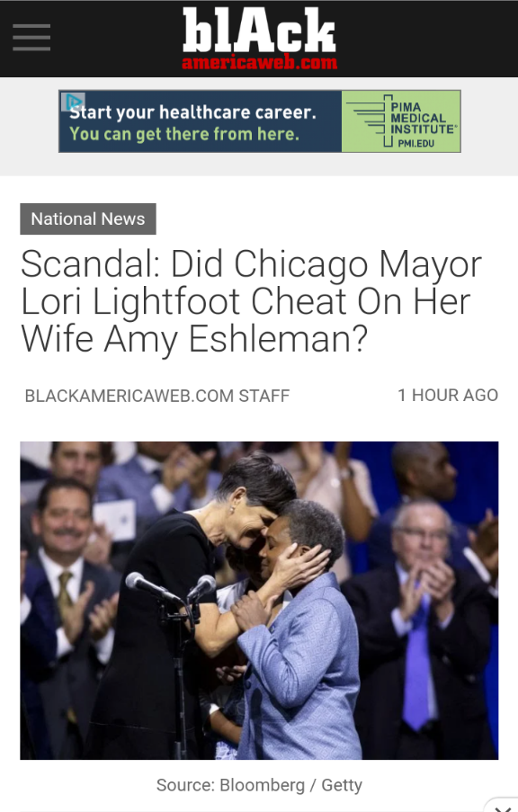Open the PMI.EDU link in the ad
The image size is (518, 812).
(416, 143)
